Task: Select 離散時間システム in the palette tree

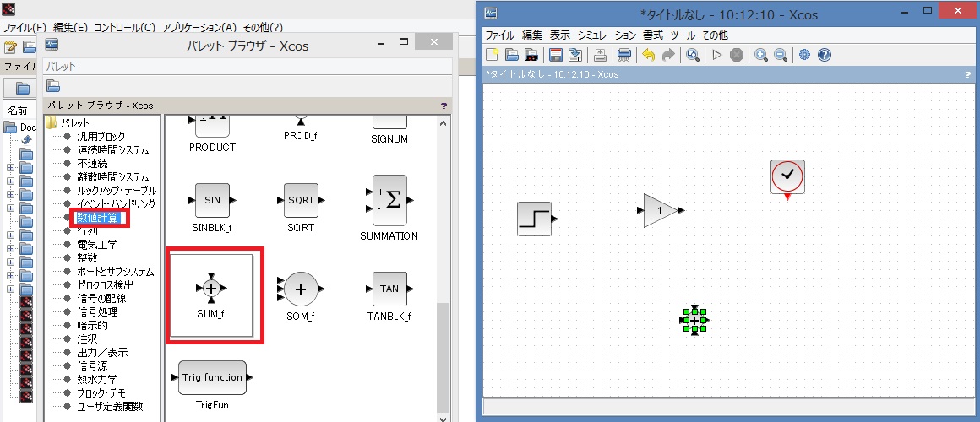Action: point(113,177)
